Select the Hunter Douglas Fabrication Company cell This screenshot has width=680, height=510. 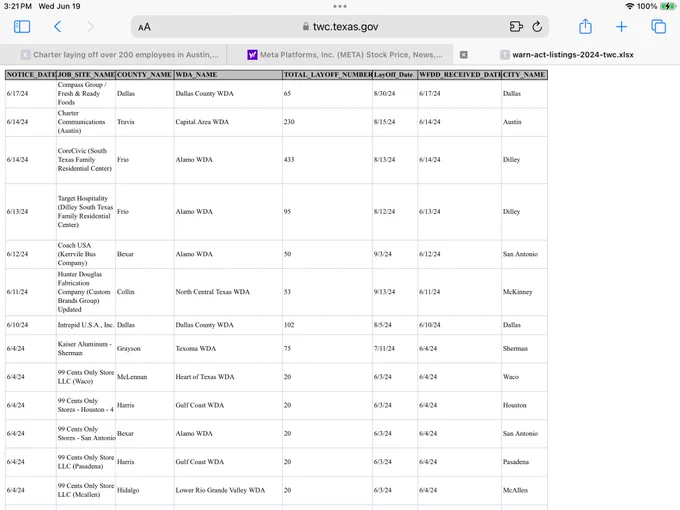pyautogui.click(x=86, y=292)
